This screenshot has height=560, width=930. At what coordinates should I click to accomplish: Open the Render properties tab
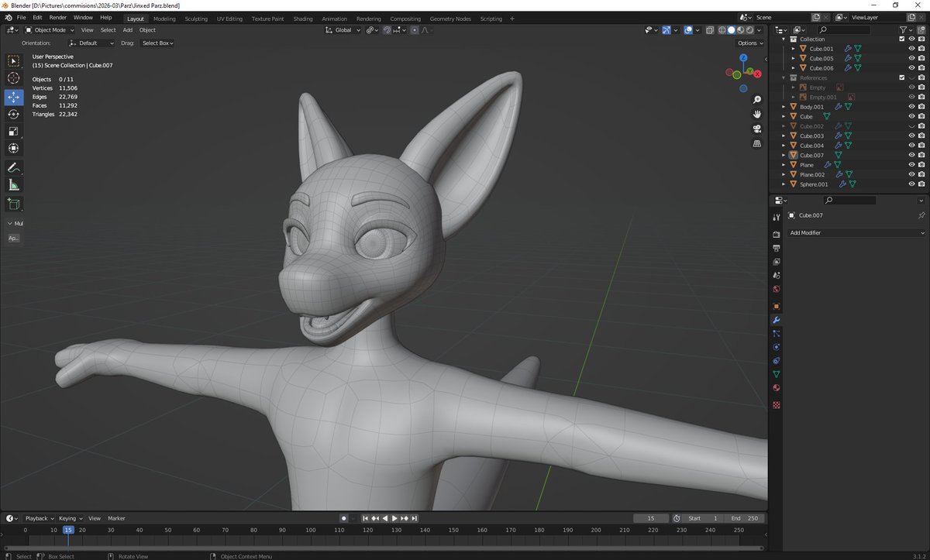click(776, 234)
